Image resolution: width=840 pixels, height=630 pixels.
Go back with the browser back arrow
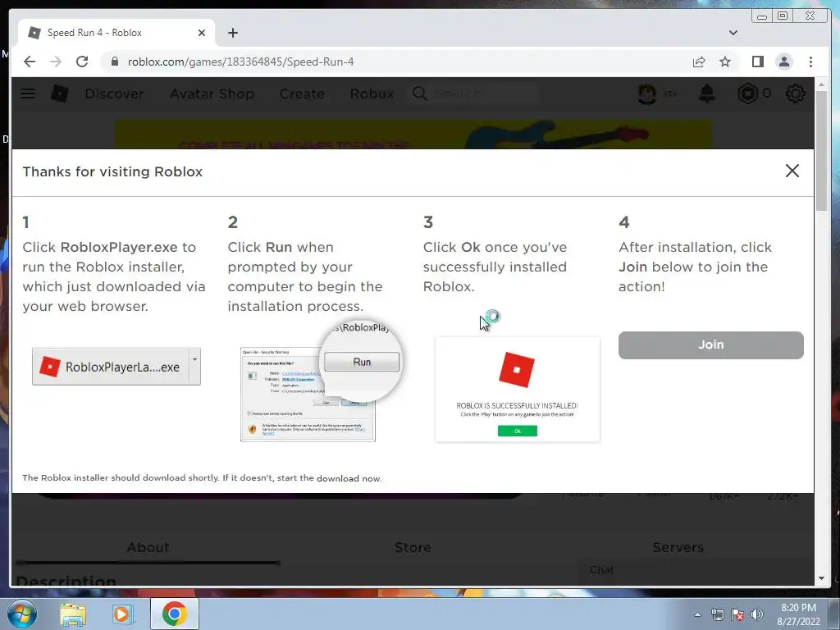(x=30, y=62)
